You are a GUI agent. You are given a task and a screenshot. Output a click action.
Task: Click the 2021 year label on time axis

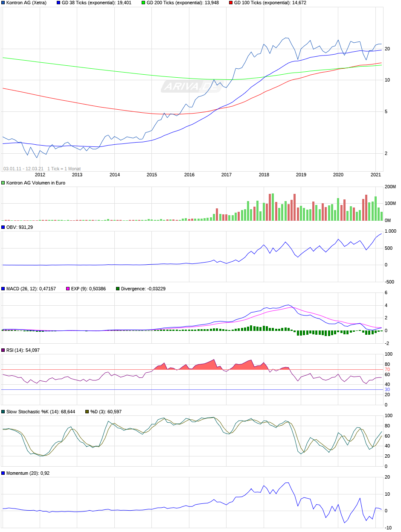point(376,175)
